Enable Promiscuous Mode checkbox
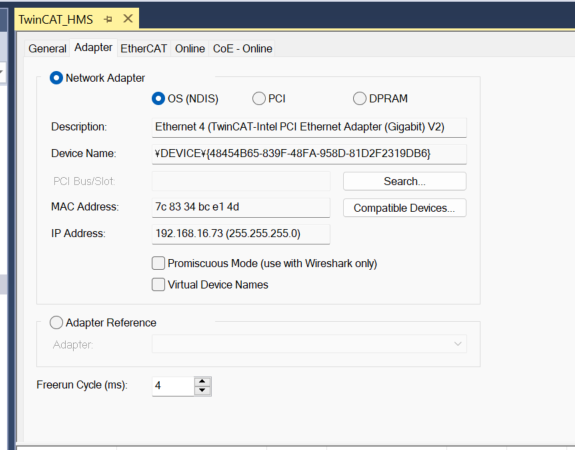The width and height of the screenshot is (575, 450). pos(158,263)
